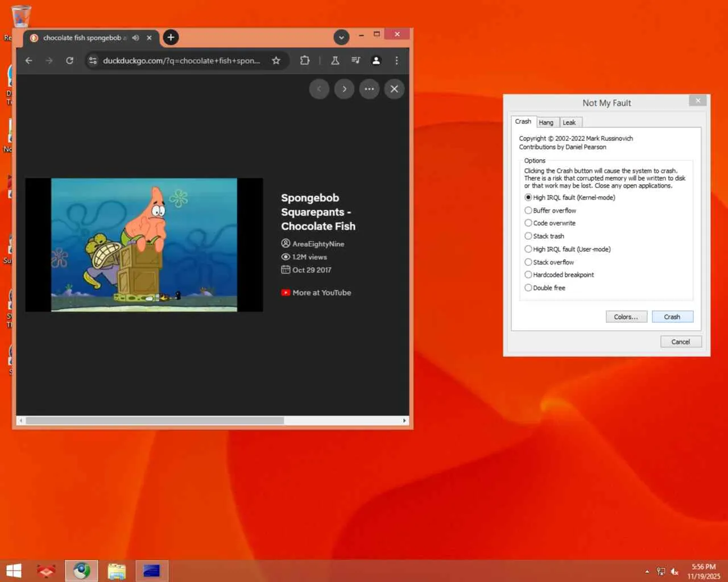Click the duckduckgo.com address bar
This screenshot has width=728, height=582.
181,60
